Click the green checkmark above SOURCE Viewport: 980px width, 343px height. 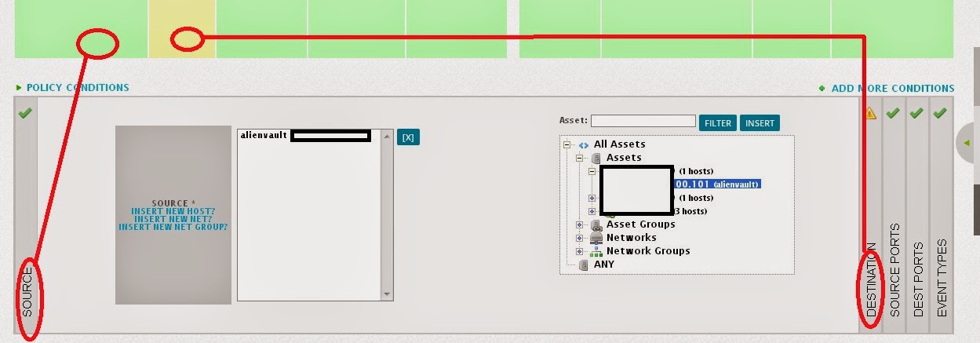[25, 114]
